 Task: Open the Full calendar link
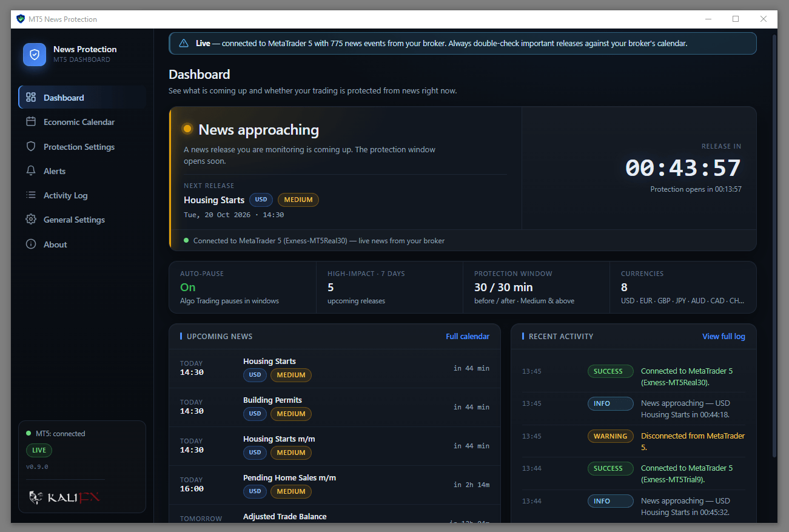pyautogui.click(x=468, y=336)
